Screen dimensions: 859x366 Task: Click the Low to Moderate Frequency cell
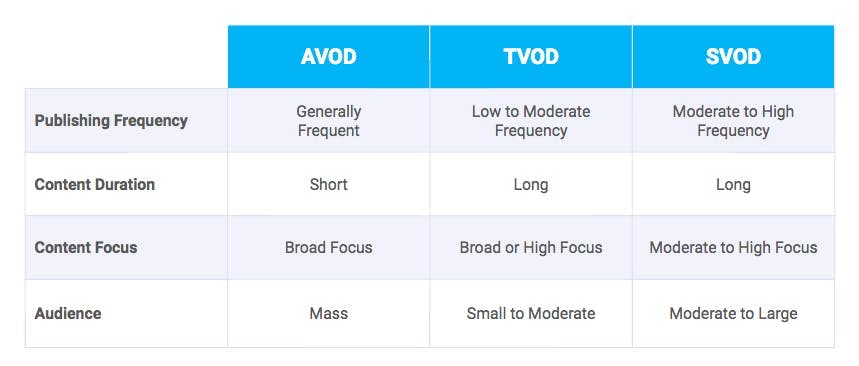click(x=531, y=121)
